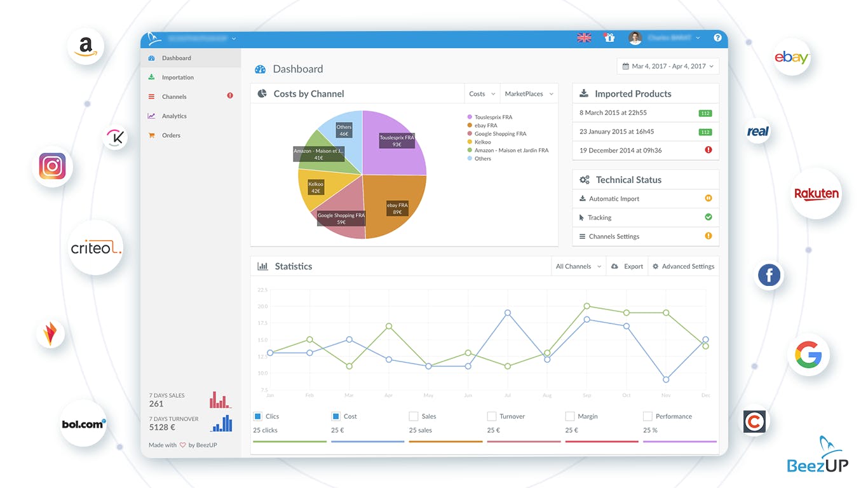Go to Channels in the sidebar
Viewport: 868px width, 488px height.
click(x=191, y=97)
